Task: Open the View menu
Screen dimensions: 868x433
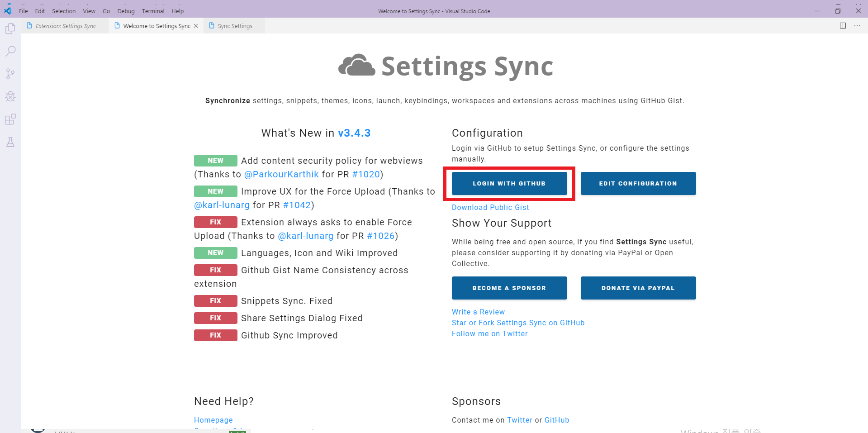Action: point(89,11)
